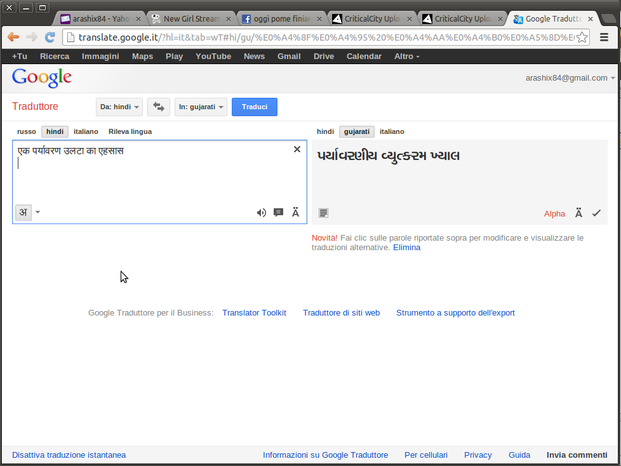Click the browser back arrow
The height and width of the screenshot is (466, 621).
(x=13, y=37)
